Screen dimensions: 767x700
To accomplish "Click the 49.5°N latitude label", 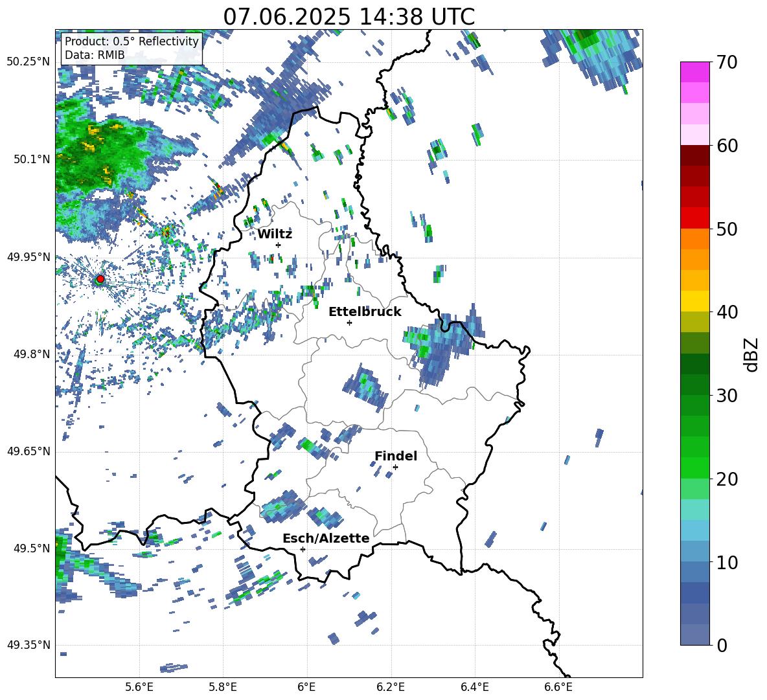I will coord(32,548).
